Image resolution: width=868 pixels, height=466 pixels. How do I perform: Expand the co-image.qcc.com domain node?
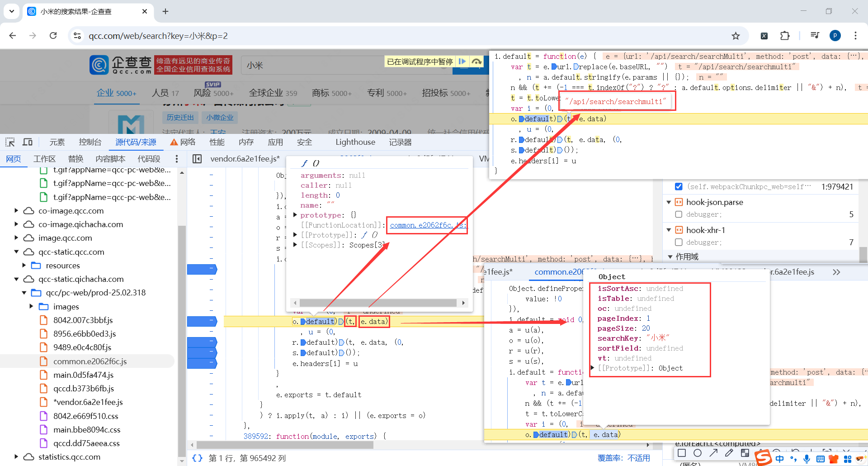click(x=16, y=210)
